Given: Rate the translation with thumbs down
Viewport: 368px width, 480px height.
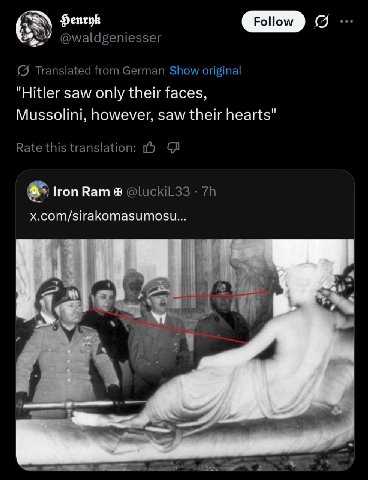Looking at the screenshot, I should [x=173, y=147].
